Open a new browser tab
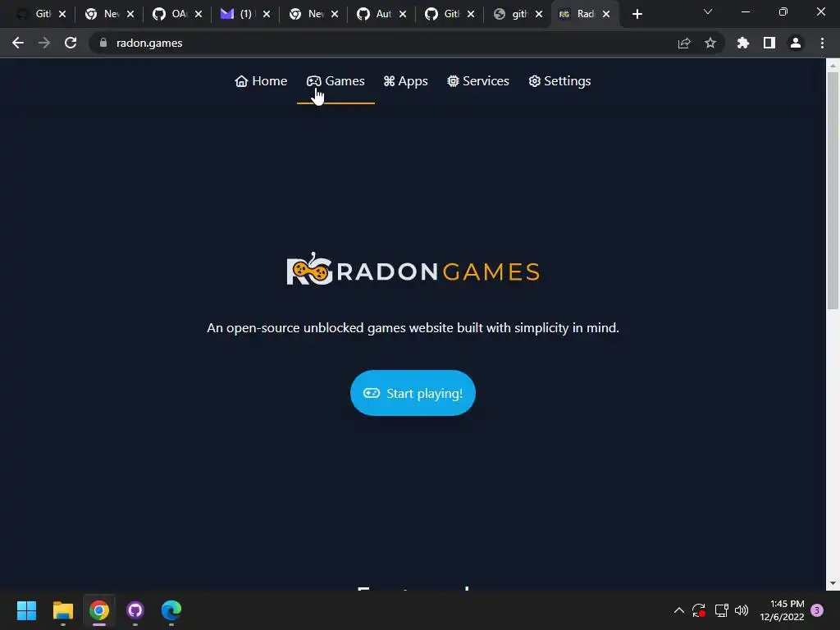 (x=637, y=14)
